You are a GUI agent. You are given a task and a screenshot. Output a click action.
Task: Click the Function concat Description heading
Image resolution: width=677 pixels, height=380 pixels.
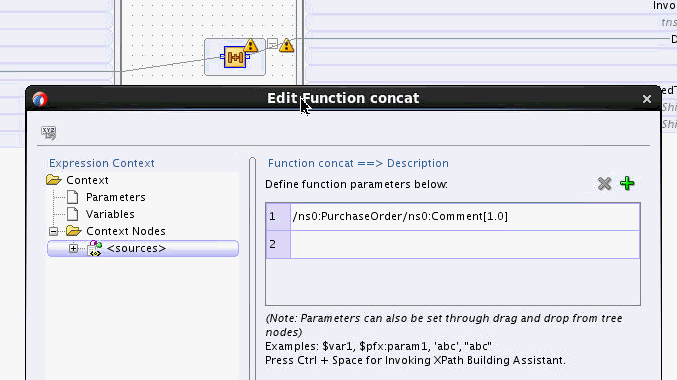pyautogui.click(x=358, y=163)
